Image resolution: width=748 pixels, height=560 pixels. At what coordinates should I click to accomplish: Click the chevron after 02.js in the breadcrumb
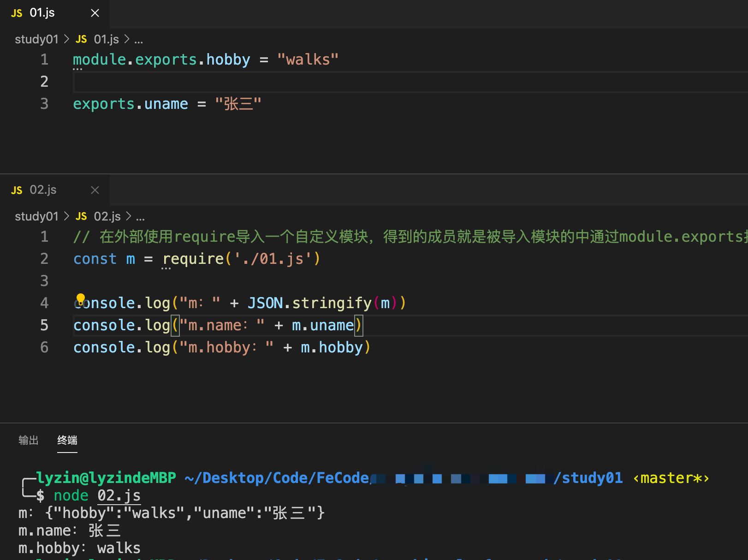click(129, 216)
